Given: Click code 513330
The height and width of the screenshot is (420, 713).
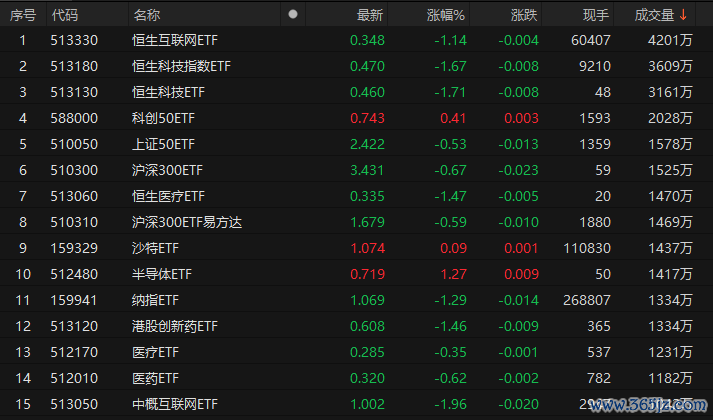Looking at the screenshot, I should pyautogui.click(x=74, y=40).
